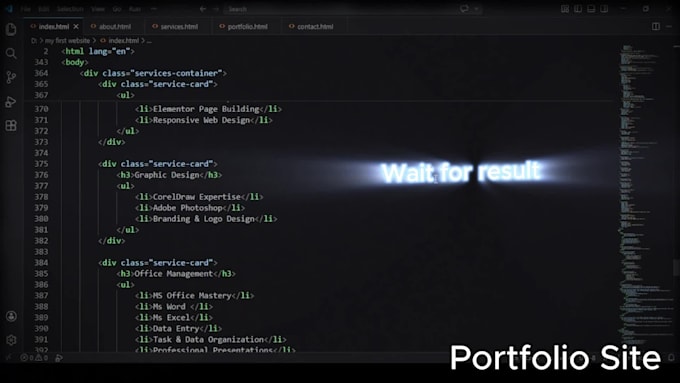
Task: Click the 'my first website' breadcrumb
Action: pos(67,41)
